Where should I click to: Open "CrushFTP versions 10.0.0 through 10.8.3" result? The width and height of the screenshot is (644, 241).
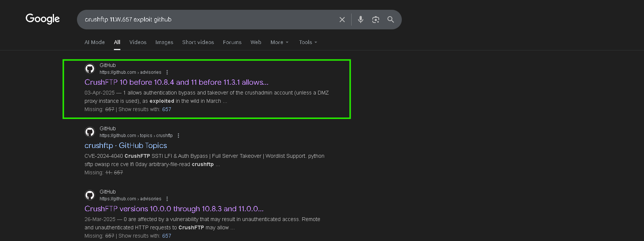pyautogui.click(x=174, y=209)
